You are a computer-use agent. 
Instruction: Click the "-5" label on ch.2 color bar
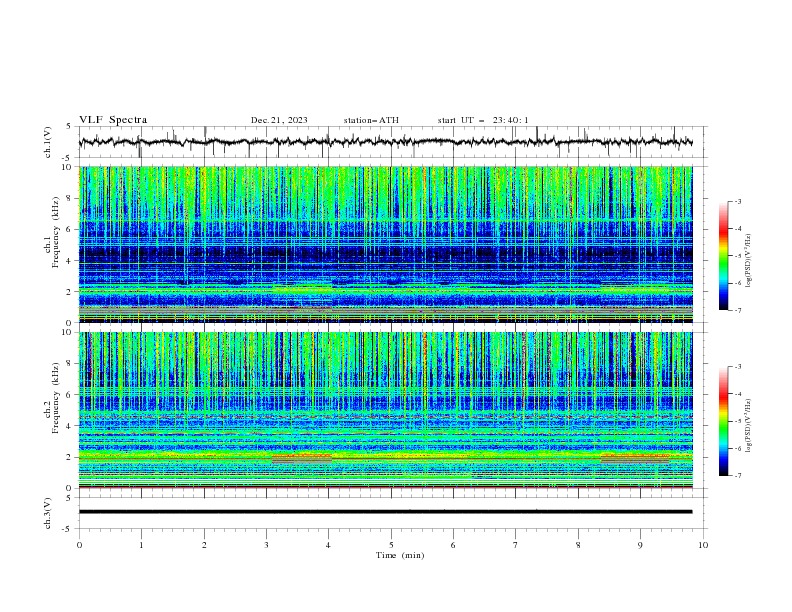(x=737, y=421)
